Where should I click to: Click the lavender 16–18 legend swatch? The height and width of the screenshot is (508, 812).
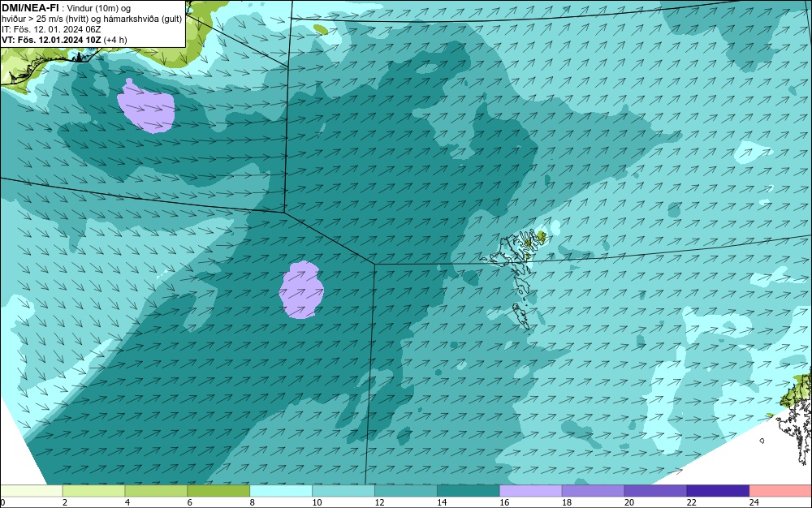coord(531,491)
